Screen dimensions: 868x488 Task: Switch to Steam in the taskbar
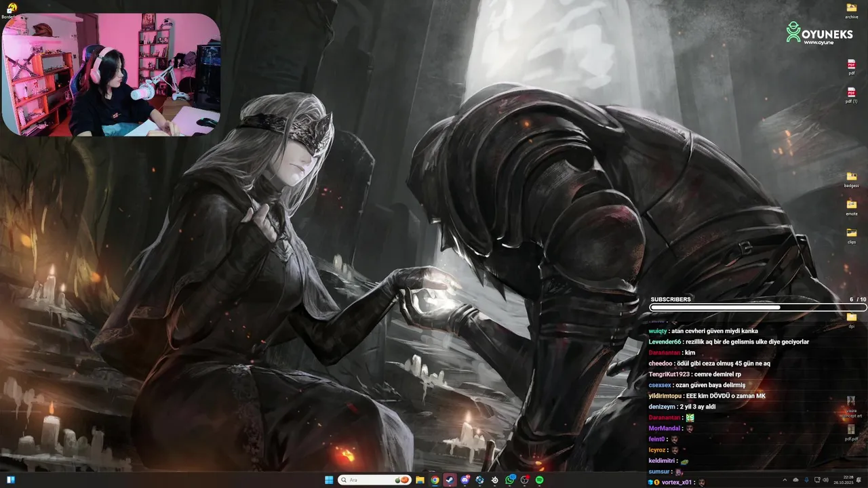(450, 480)
